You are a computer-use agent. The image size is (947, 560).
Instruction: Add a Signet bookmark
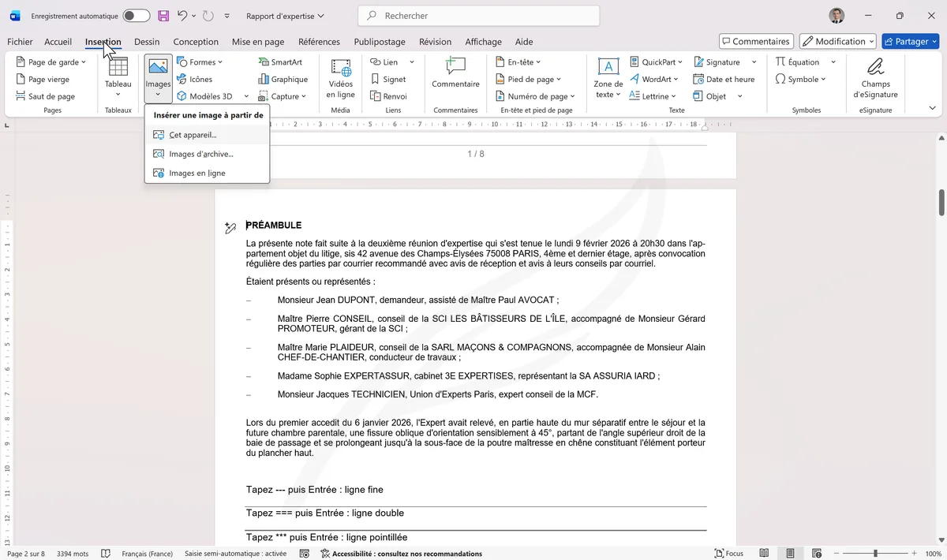[391, 79]
